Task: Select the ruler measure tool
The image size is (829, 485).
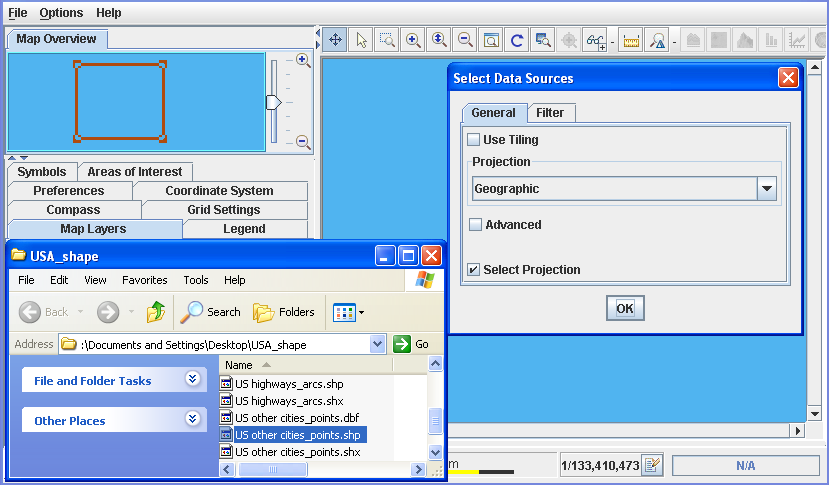Action: point(631,40)
